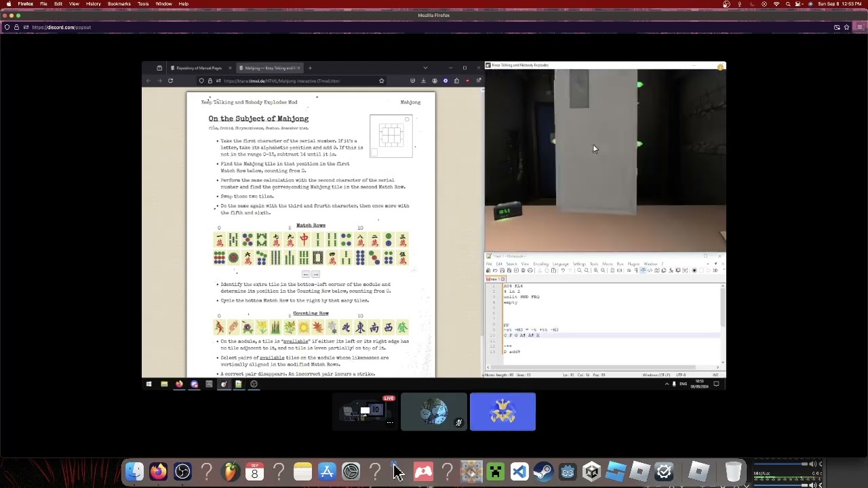This screenshot has width=868, height=488.
Task: Open the Firefox application menu
Action: point(25,4)
